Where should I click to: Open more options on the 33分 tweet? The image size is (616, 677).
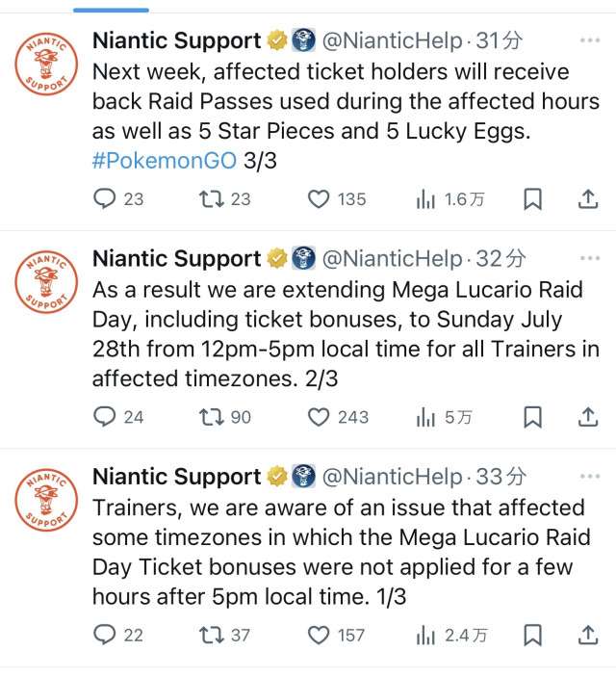(x=589, y=477)
